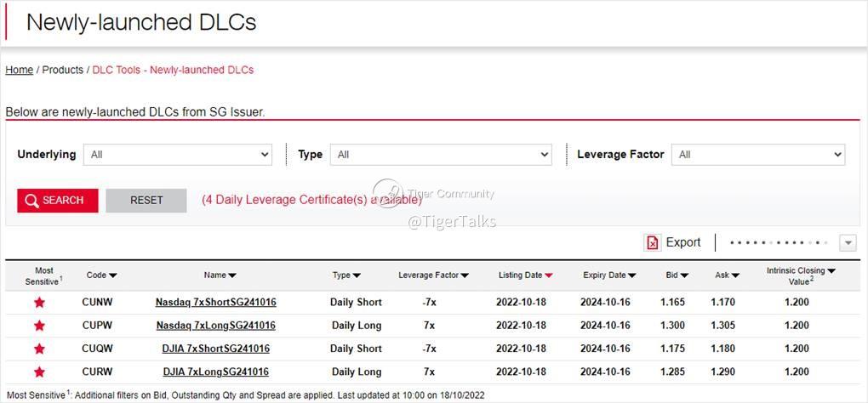Sort by Expiry Date column
Viewport: 868px width, 403px height.
click(609, 275)
